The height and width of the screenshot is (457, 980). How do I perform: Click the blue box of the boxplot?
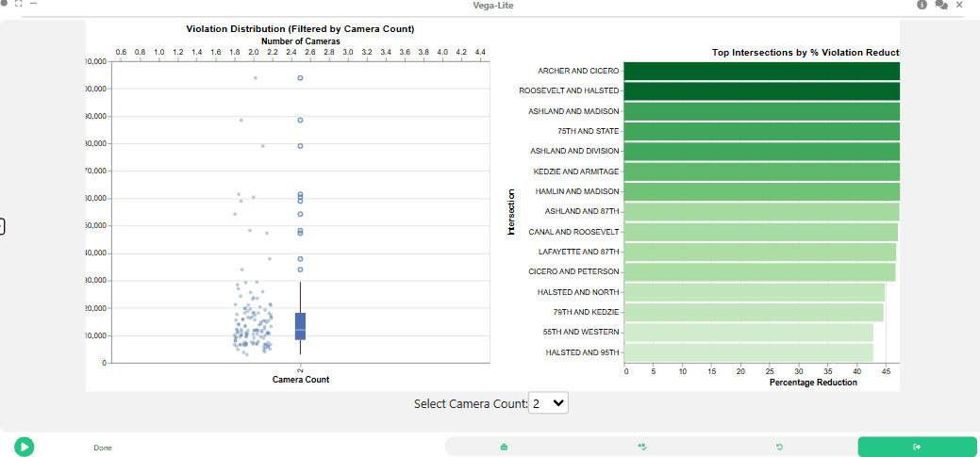(300, 326)
